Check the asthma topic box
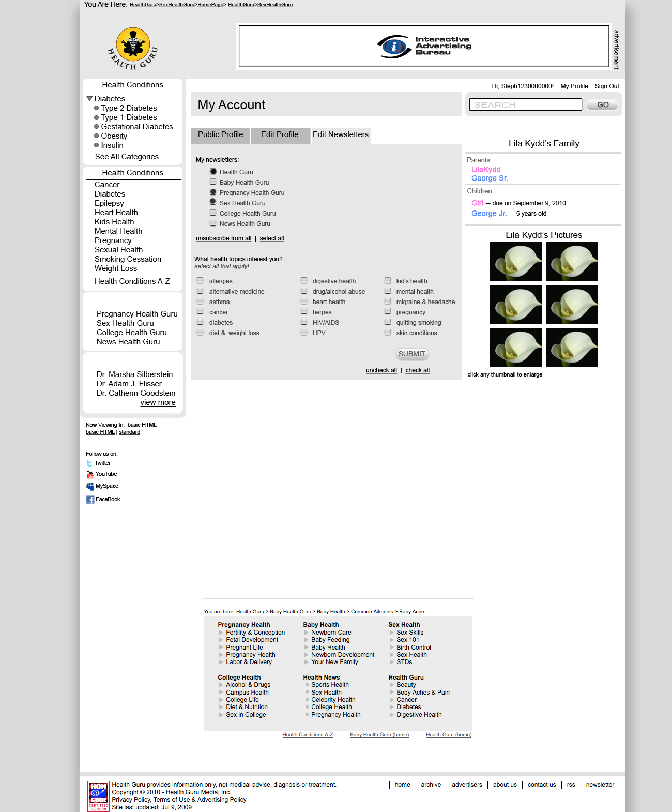The image size is (672, 812). point(200,301)
